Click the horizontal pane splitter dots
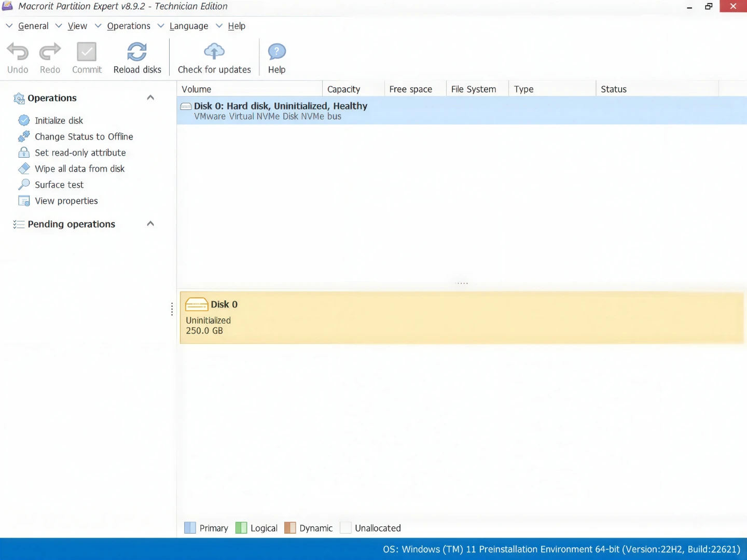Screen dimensions: 747x560 point(462,283)
